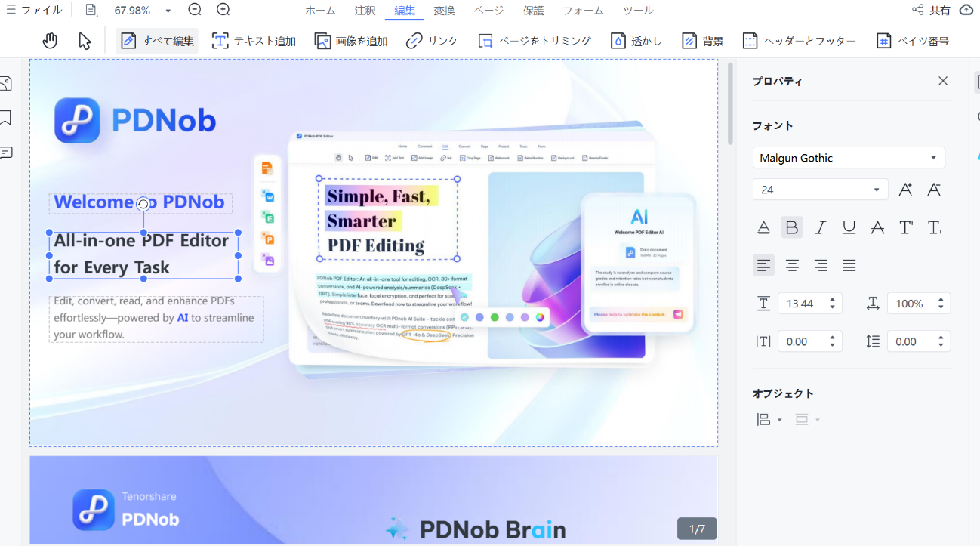Expand the font size dropdown showing 24
The width and height of the screenshot is (980, 546).
tap(876, 189)
